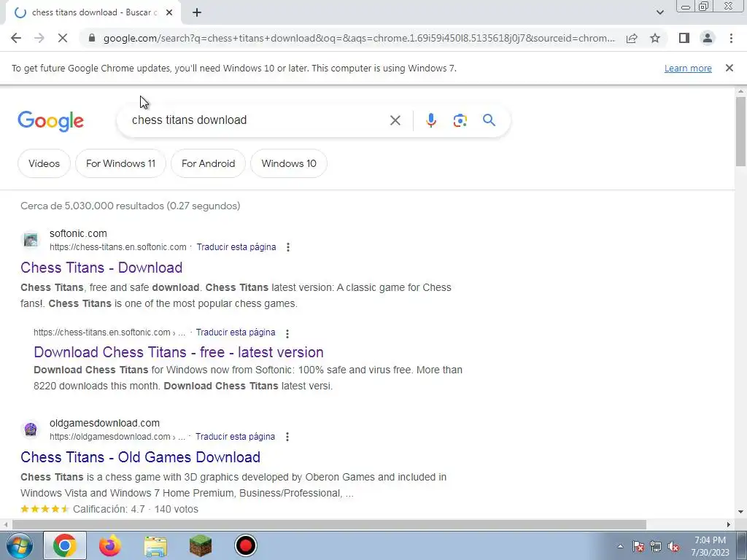Open the Chrome profile avatar
This screenshot has width=747, height=560.
click(x=708, y=38)
